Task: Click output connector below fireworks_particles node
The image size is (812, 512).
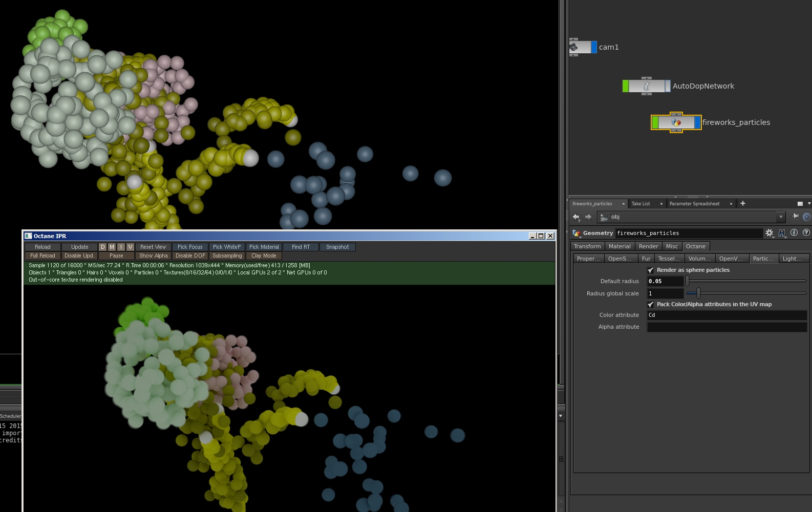Action: click(676, 131)
